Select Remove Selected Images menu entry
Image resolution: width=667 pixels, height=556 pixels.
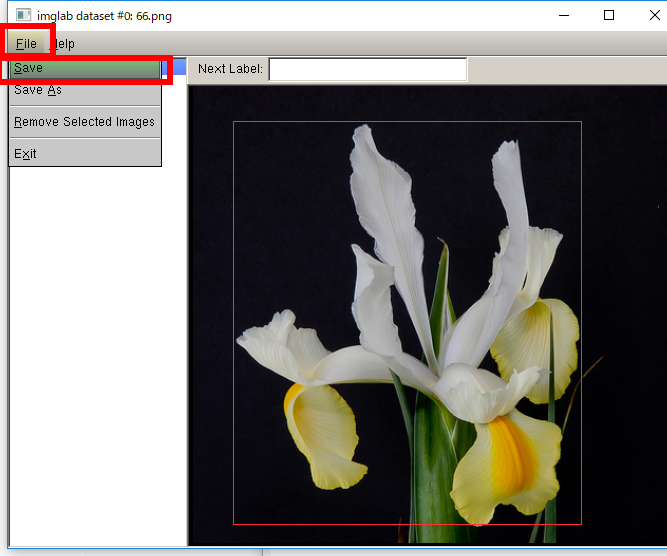(x=85, y=122)
